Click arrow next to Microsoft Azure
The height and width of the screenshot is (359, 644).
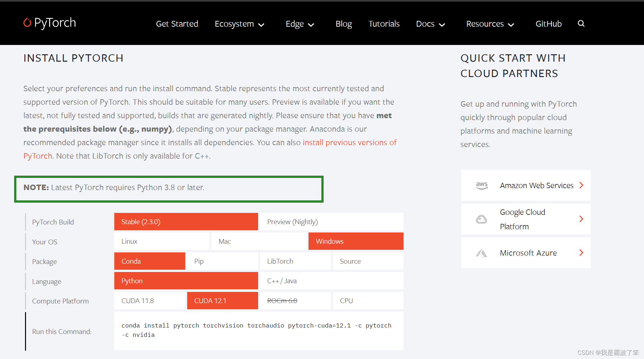tap(581, 253)
